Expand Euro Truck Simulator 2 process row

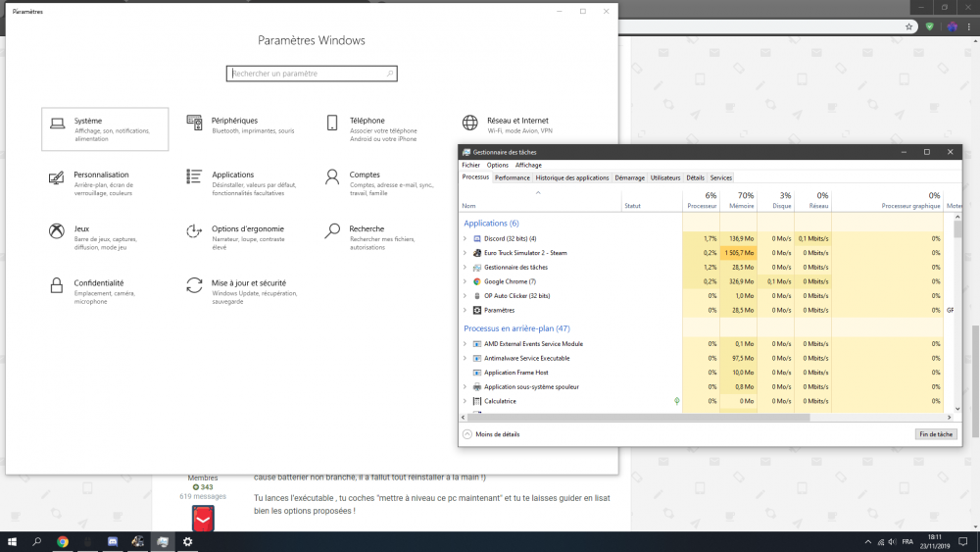pos(465,253)
